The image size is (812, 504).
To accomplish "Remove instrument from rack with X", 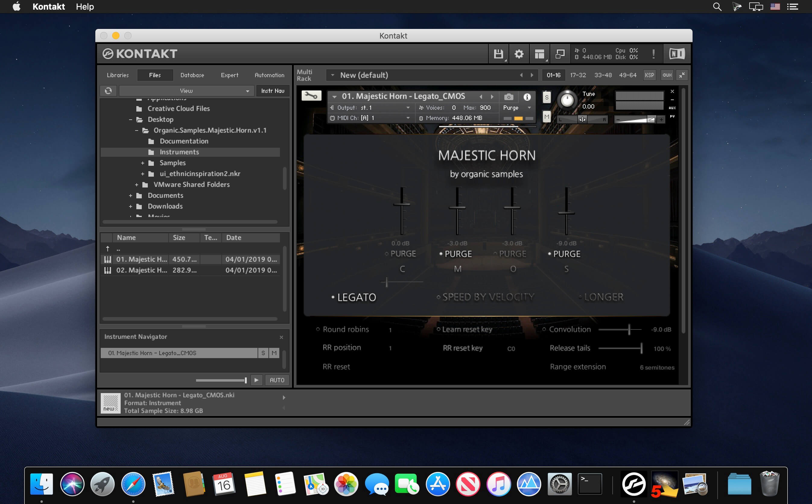I will [x=672, y=91].
